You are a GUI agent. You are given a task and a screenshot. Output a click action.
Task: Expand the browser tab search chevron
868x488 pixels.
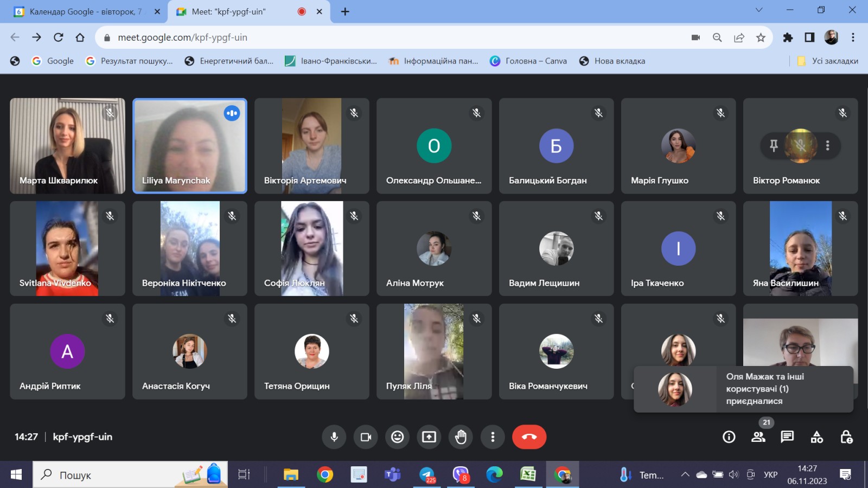(x=759, y=10)
